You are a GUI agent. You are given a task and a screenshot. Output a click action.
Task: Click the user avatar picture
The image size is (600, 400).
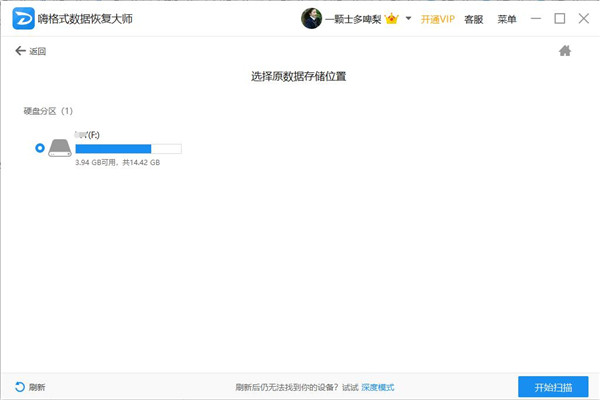[311, 19]
